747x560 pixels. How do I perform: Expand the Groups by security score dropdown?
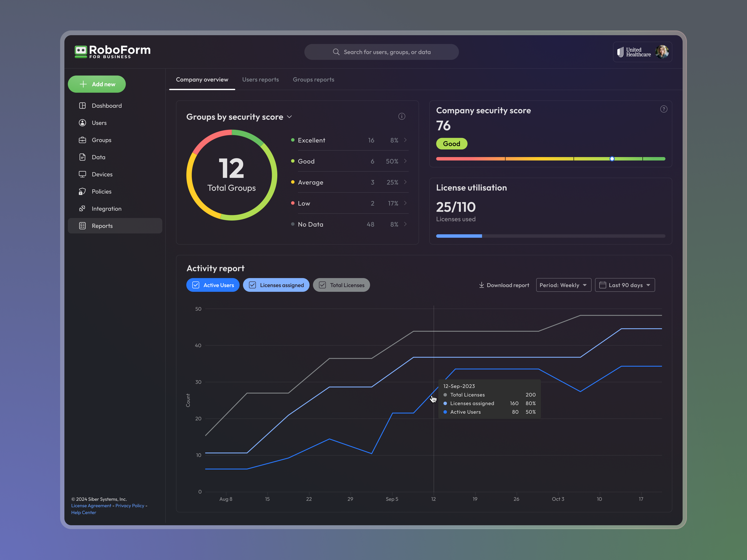(x=289, y=117)
